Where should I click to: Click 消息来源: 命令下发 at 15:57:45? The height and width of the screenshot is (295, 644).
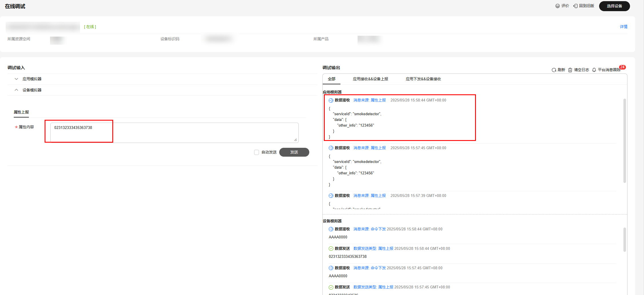(x=370, y=268)
